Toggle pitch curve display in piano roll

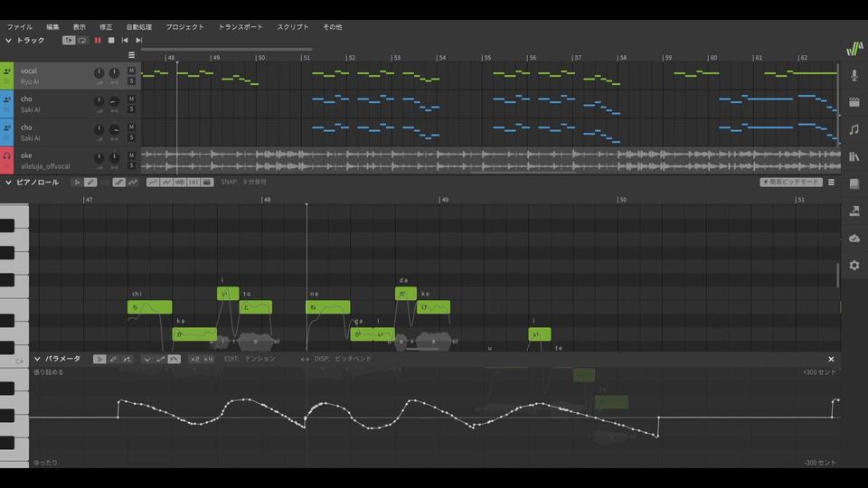[x=153, y=182]
